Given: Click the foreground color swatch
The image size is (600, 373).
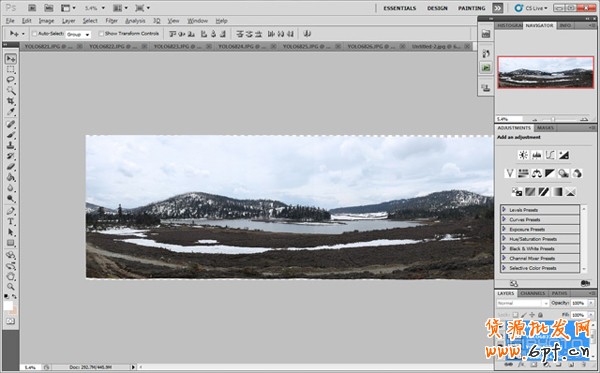Looking at the screenshot, I should [8, 306].
